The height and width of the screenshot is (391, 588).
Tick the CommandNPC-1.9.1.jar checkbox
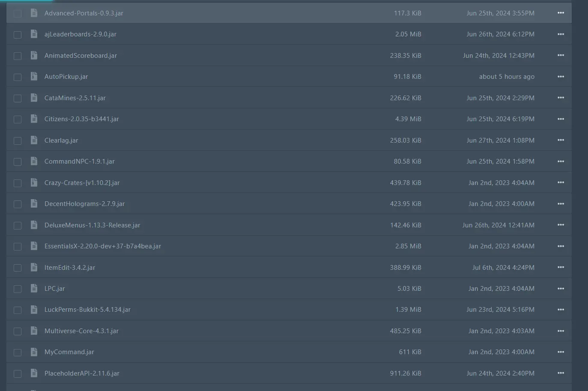pyautogui.click(x=18, y=162)
